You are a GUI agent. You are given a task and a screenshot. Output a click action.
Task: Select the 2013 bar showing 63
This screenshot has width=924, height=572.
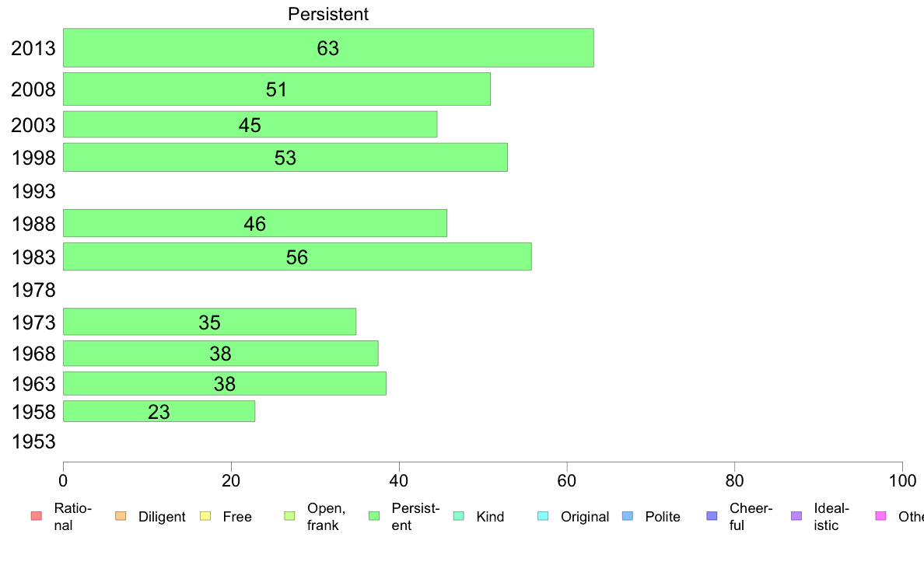(x=328, y=47)
